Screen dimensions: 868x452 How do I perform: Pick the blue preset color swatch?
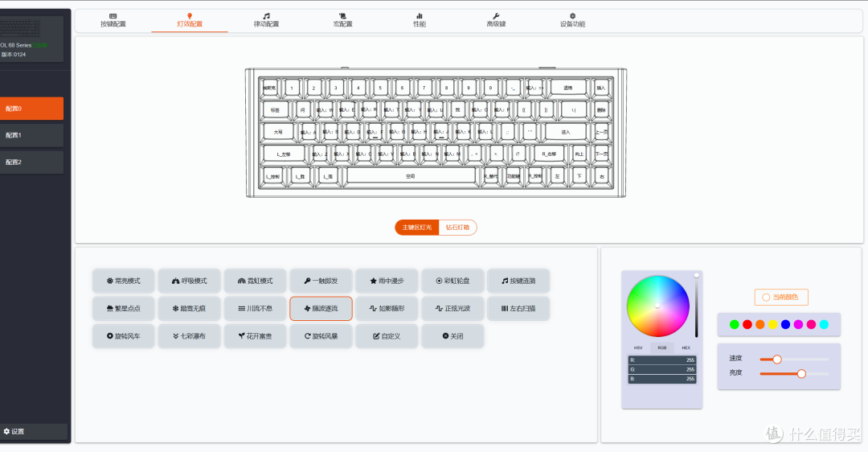(x=785, y=325)
